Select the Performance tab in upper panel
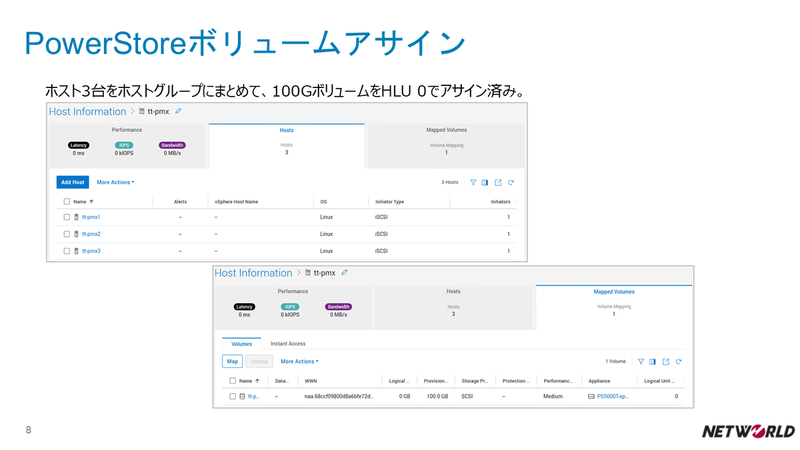The width and height of the screenshot is (800, 450). pyautogui.click(x=127, y=145)
